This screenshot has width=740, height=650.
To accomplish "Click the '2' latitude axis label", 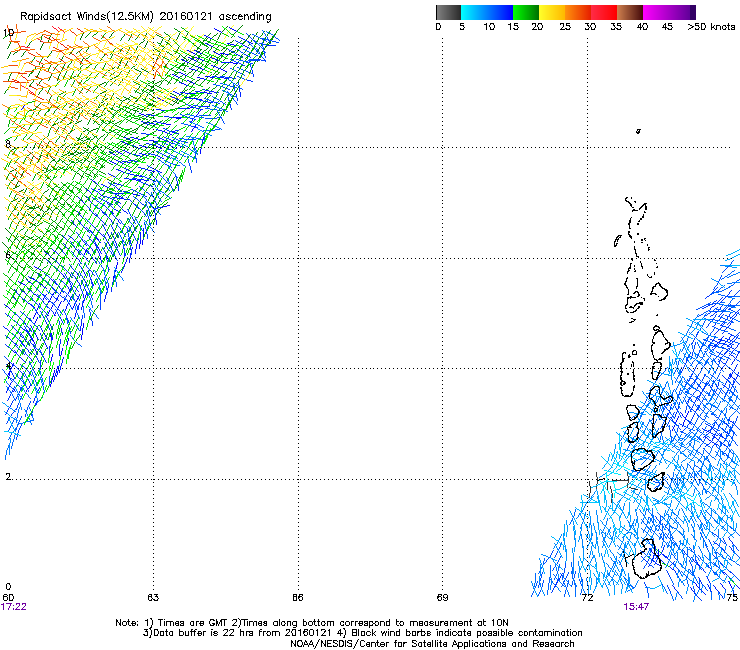I will 8,476.
